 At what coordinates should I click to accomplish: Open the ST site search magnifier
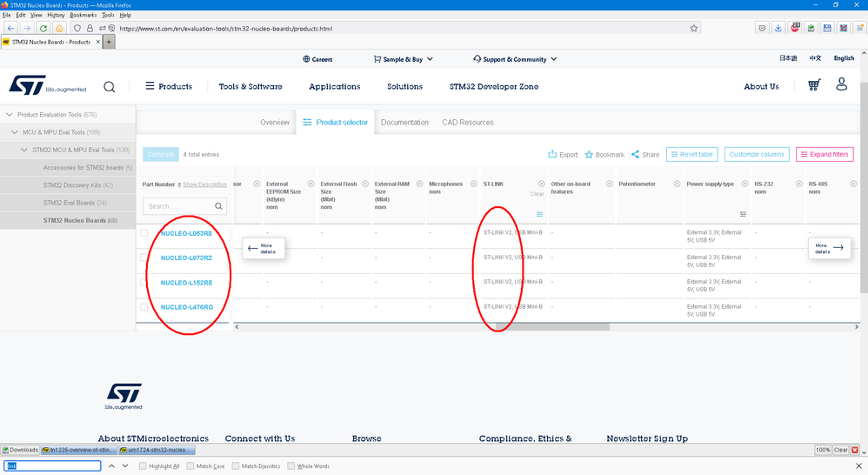pos(110,87)
